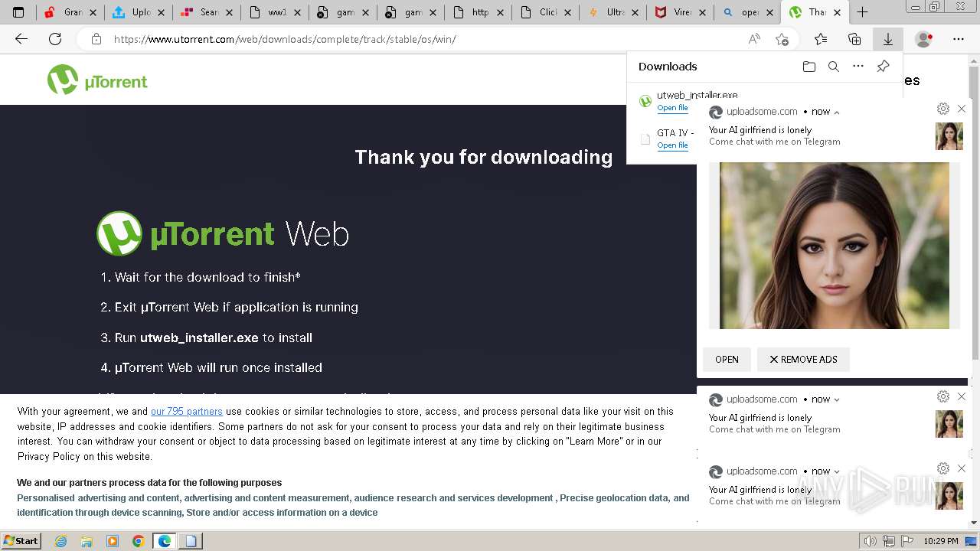Image resolution: width=980 pixels, height=551 pixels.
Task: Collapse the first notification with the chevron
Action: pos(837,112)
